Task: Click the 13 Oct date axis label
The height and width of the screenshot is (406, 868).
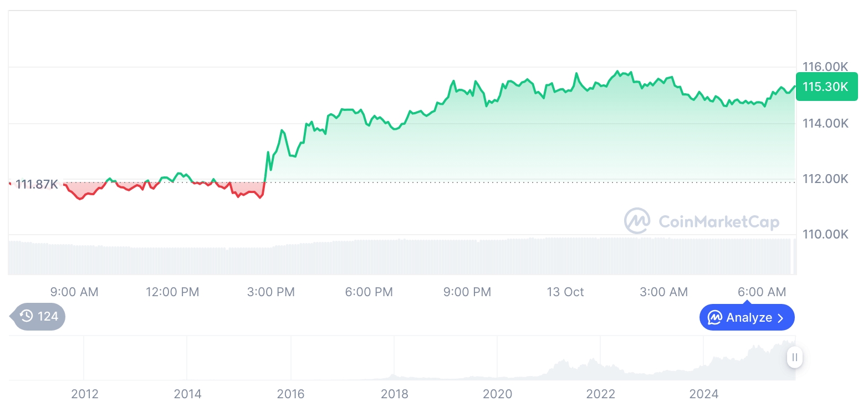Action: [565, 292]
